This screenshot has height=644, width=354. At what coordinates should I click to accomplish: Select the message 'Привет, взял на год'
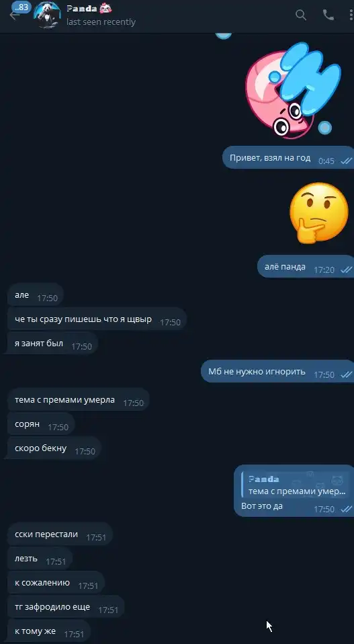tap(289, 158)
